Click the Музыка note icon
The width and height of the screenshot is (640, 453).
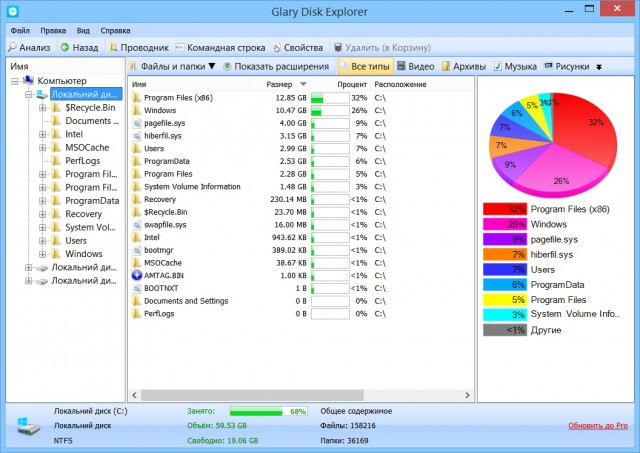pos(497,66)
